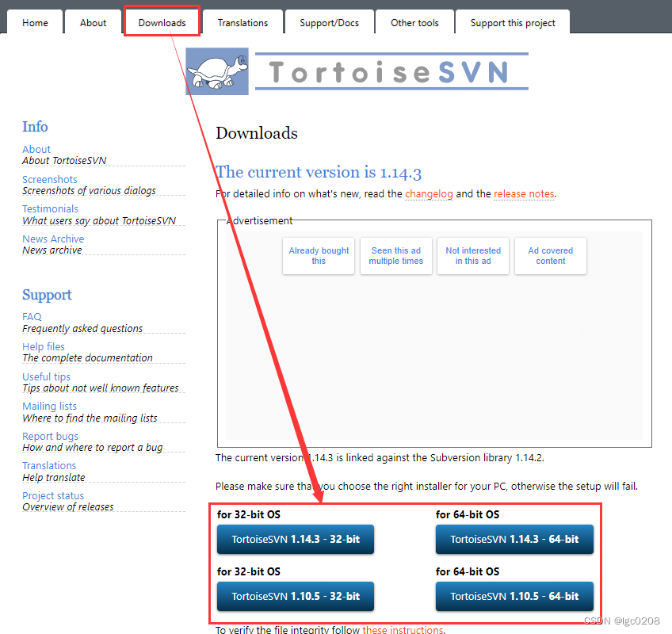Switch to the Downloads tab

coord(162,23)
